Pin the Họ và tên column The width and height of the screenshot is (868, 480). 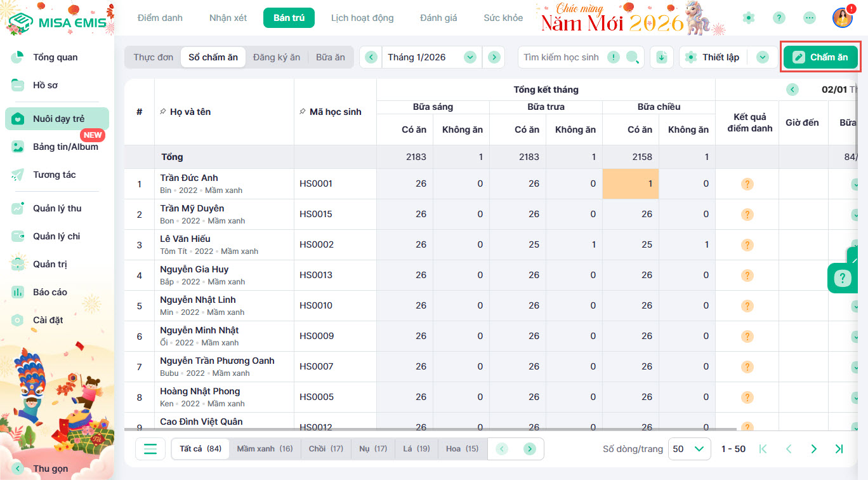coord(163,112)
